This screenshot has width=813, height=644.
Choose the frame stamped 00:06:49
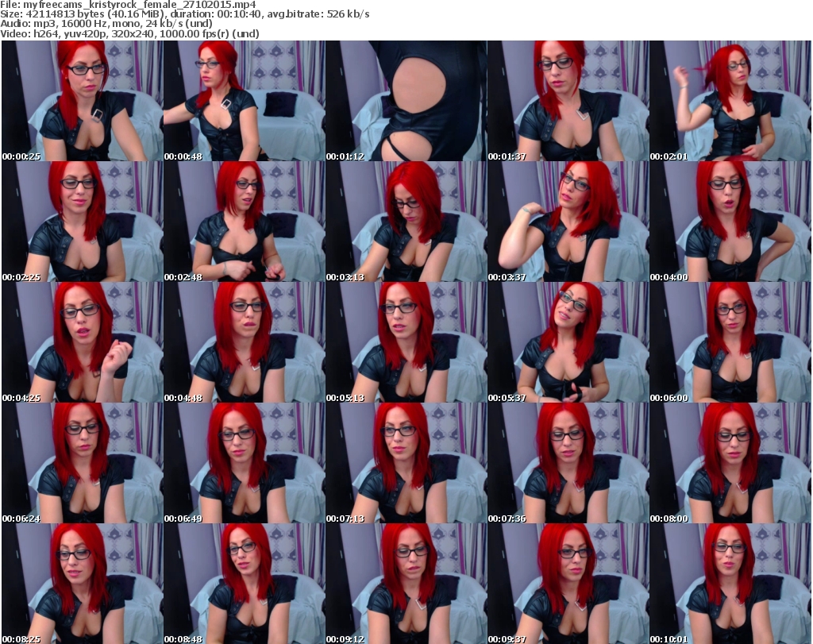pos(245,463)
